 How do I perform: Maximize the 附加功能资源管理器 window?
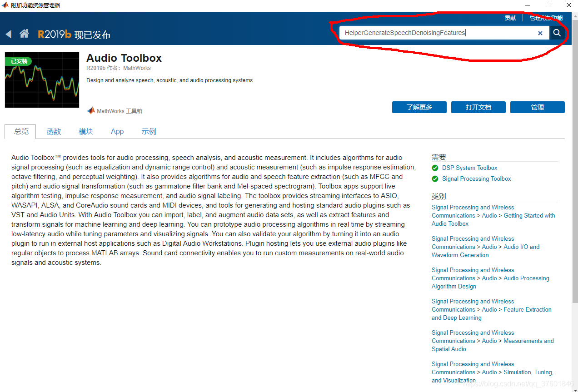pos(548,5)
